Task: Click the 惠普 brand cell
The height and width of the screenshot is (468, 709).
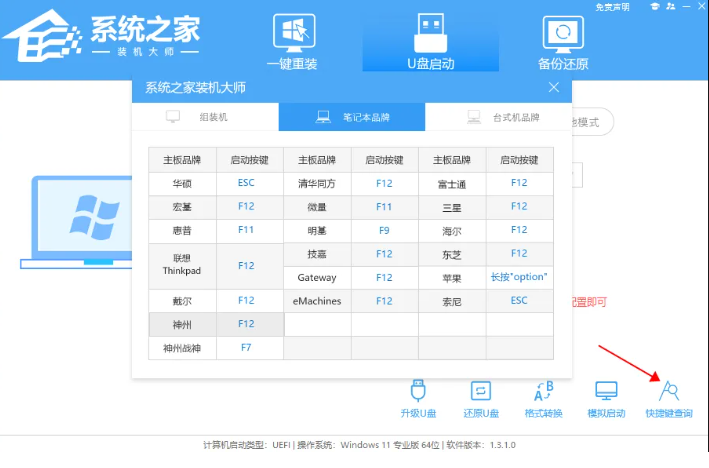Action: point(182,231)
